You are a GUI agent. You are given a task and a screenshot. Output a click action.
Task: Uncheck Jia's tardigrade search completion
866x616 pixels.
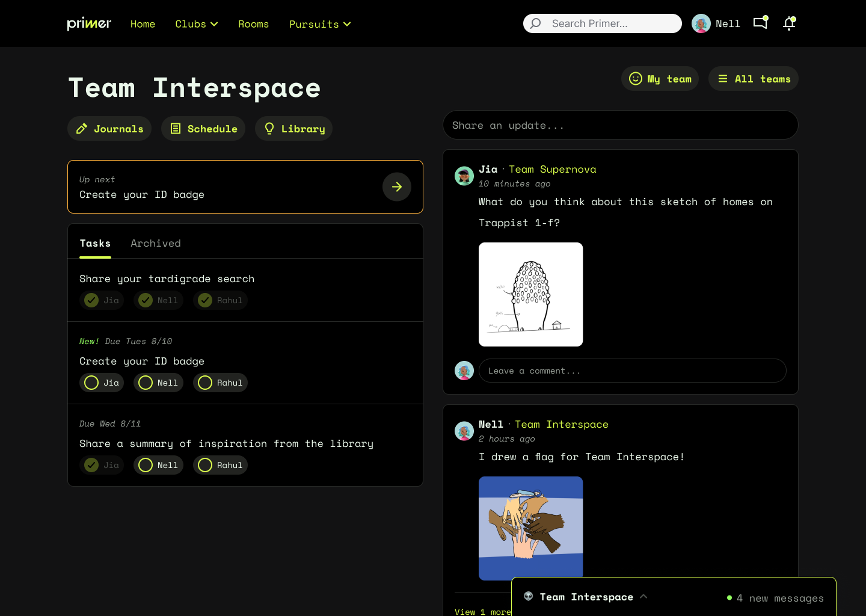click(x=91, y=300)
